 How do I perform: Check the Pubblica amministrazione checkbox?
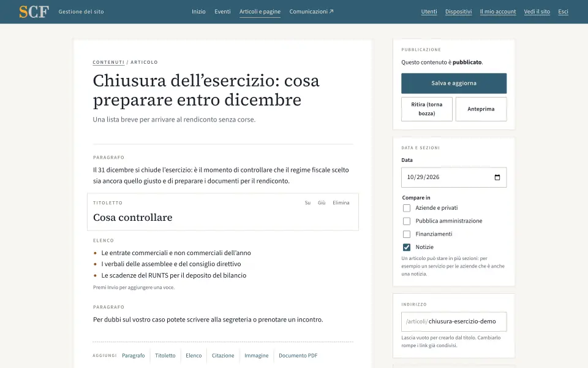407,221
